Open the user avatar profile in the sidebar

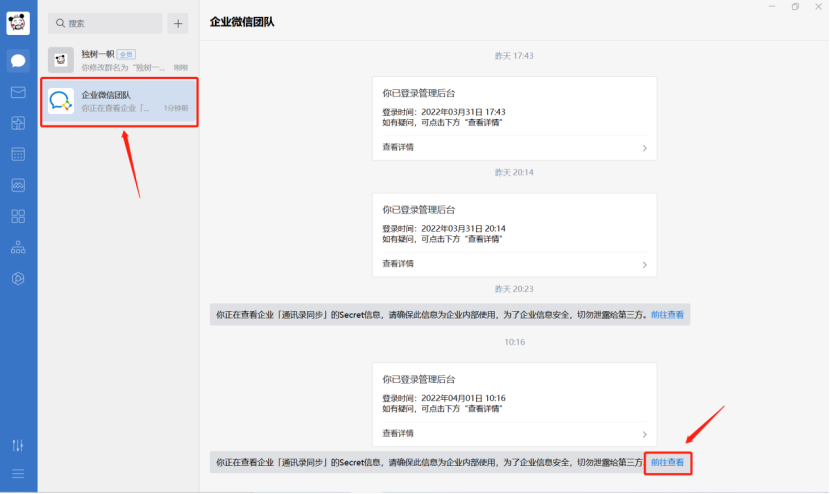[18, 23]
